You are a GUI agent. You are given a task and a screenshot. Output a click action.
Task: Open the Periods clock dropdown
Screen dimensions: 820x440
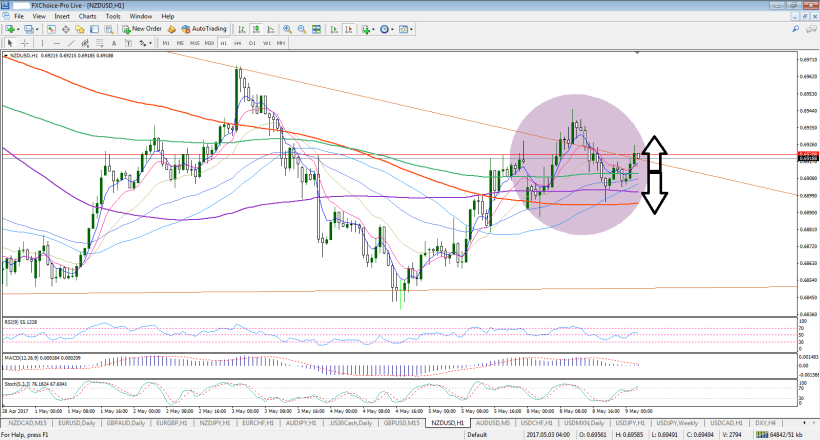click(386, 29)
